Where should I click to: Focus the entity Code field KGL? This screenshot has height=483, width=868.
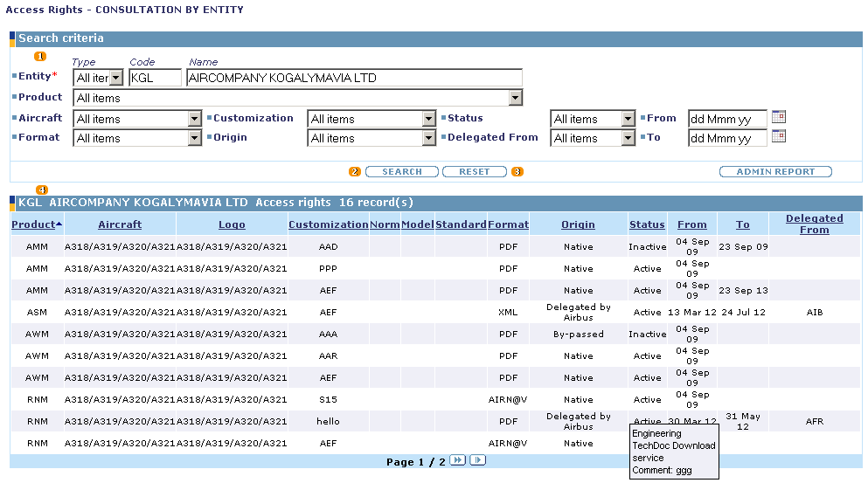[x=155, y=78]
